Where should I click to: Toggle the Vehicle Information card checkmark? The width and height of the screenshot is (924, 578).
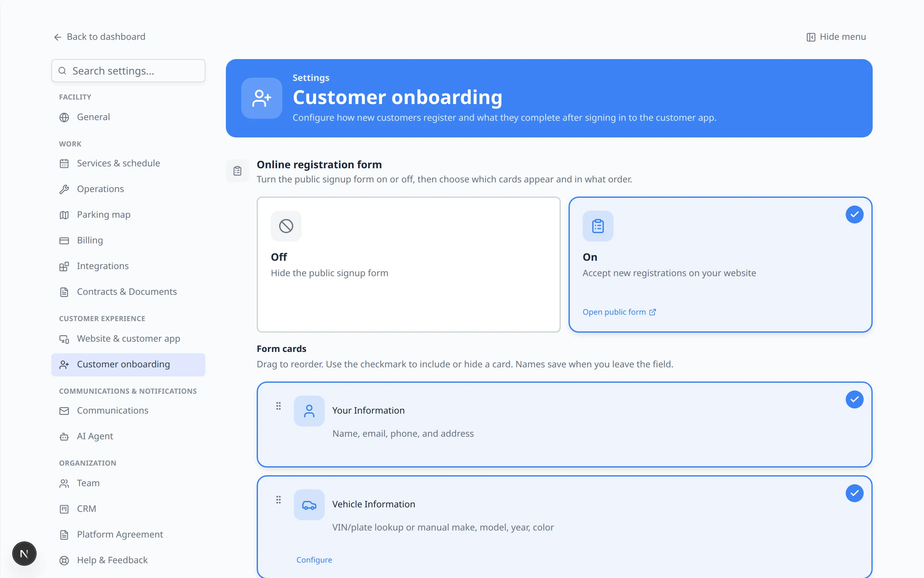point(854,493)
